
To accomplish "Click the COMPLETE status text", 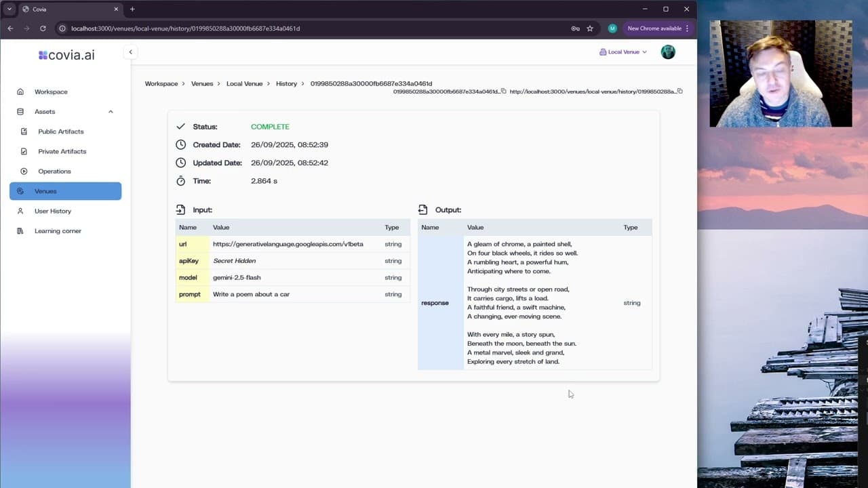I will click(270, 127).
